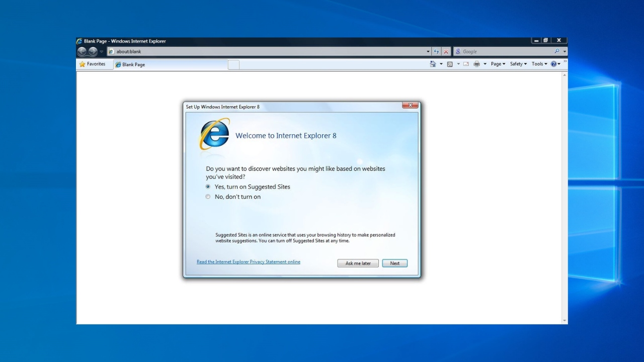Select No, don't turn on
Screen dimensions: 644x362
tap(233, 197)
